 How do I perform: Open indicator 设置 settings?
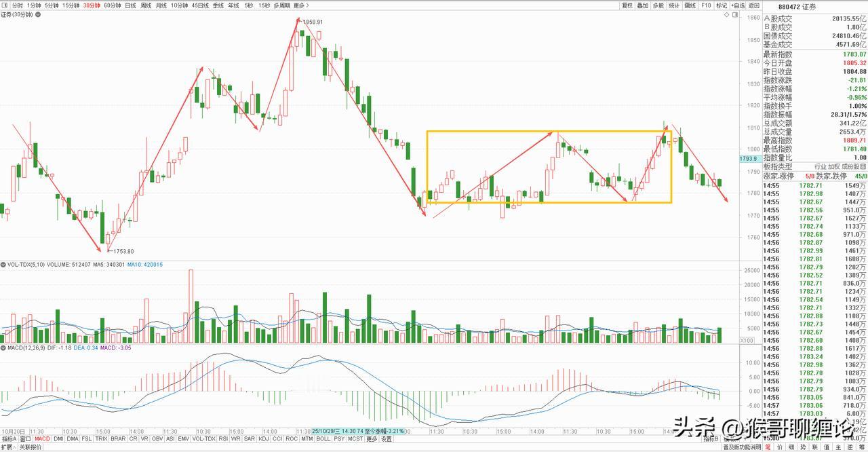pos(386,439)
